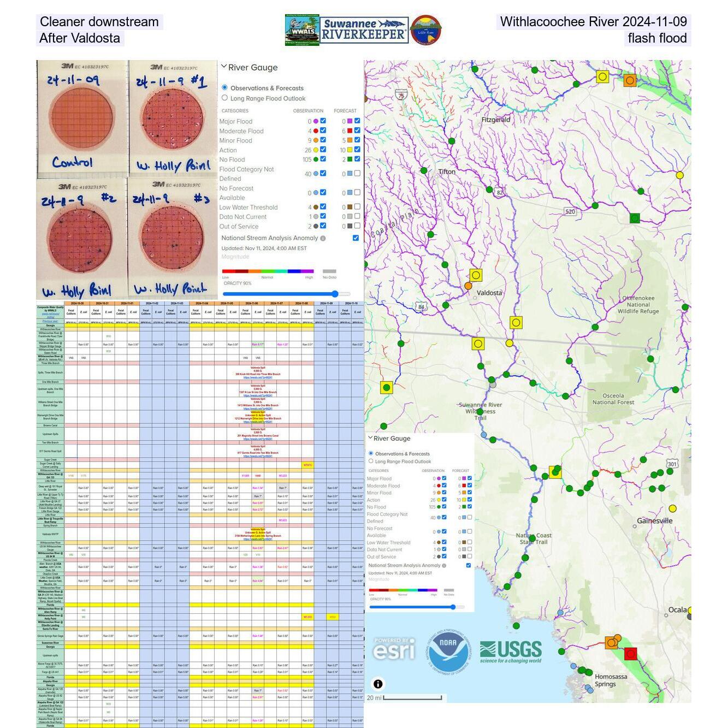Open the #3 W. Holly Point plate photo
This screenshot has height=728, width=728.
click(172, 238)
